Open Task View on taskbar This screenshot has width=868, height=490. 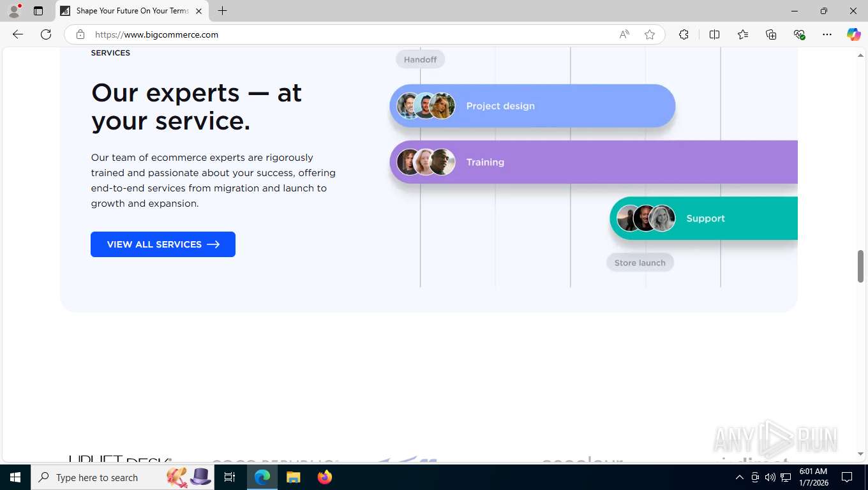point(230,477)
